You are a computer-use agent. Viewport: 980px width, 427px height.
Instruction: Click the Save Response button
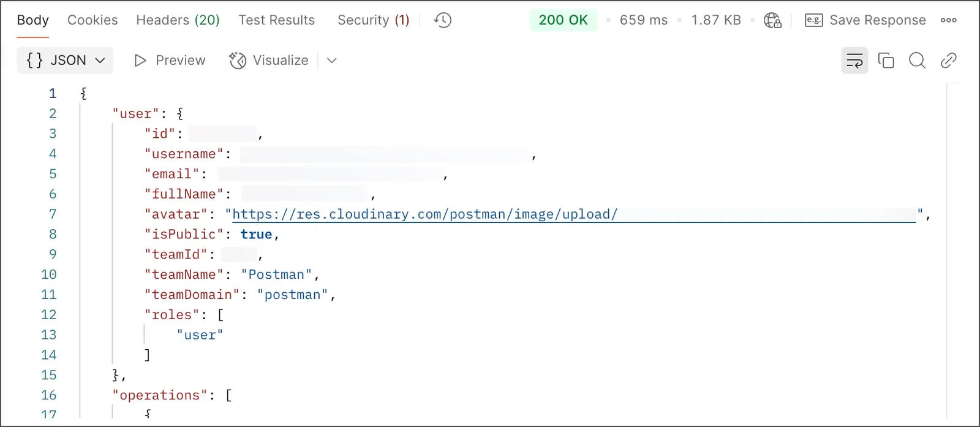pos(865,20)
